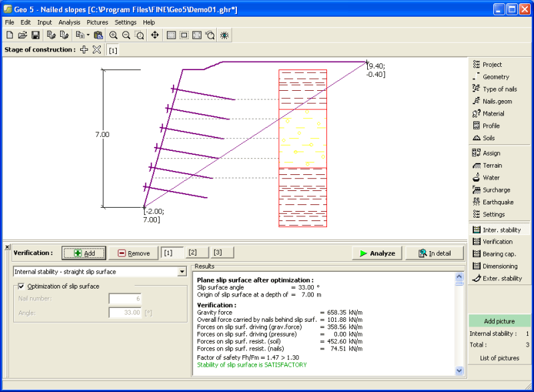534x392 pixels.
Task: Open the copy toolbar dropdown arrow
Action: pyautogui.click(x=88, y=35)
